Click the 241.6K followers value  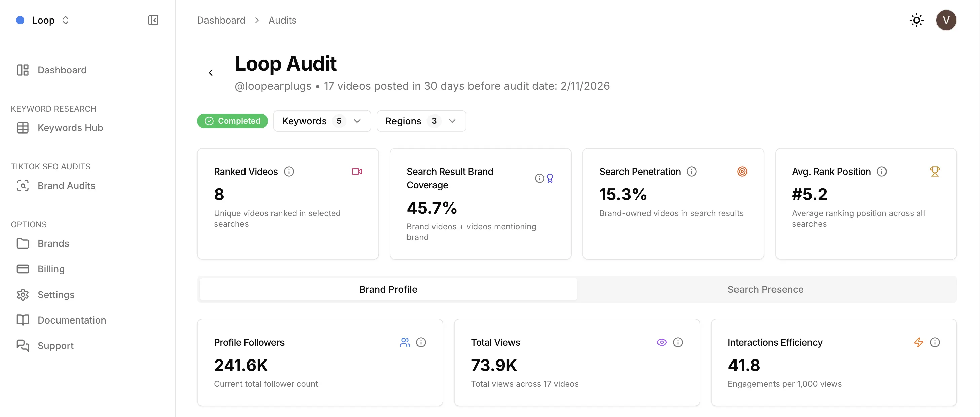(x=241, y=365)
